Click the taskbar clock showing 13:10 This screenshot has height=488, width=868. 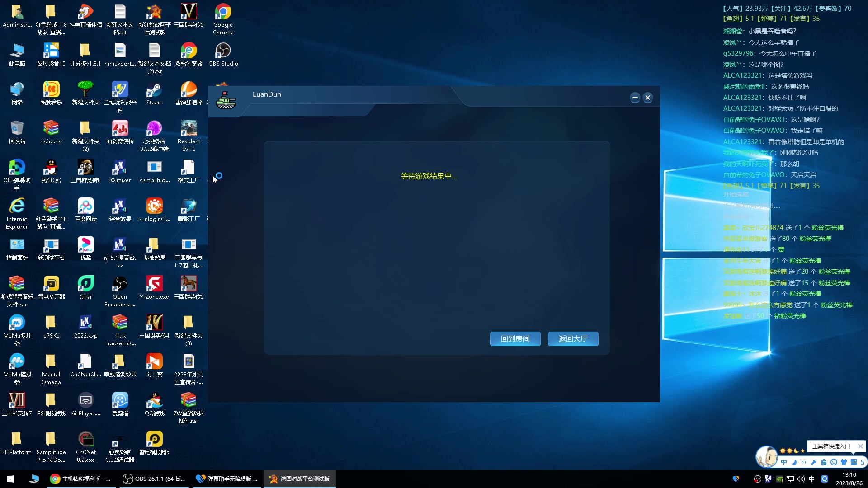pos(849,479)
